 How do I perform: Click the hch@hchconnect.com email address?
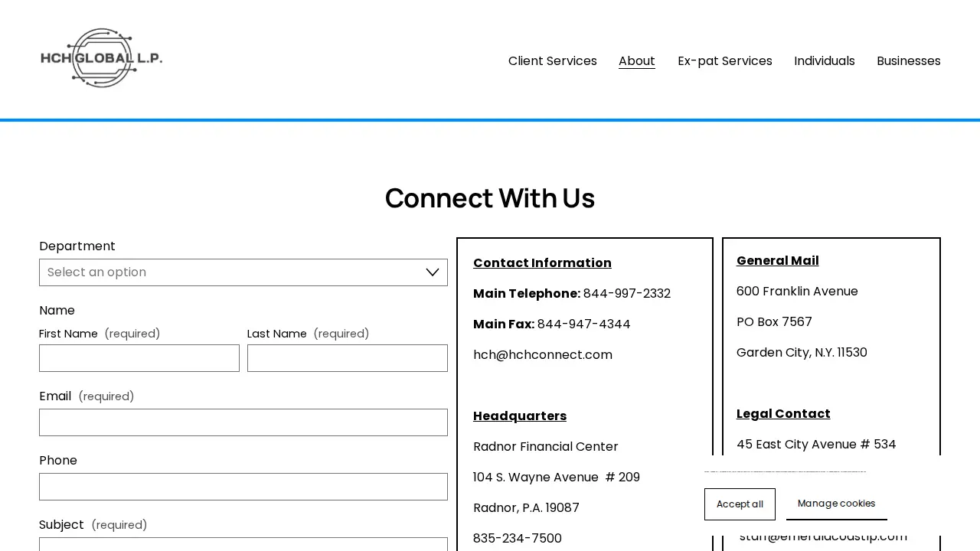pyautogui.click(x=543, y=355)
